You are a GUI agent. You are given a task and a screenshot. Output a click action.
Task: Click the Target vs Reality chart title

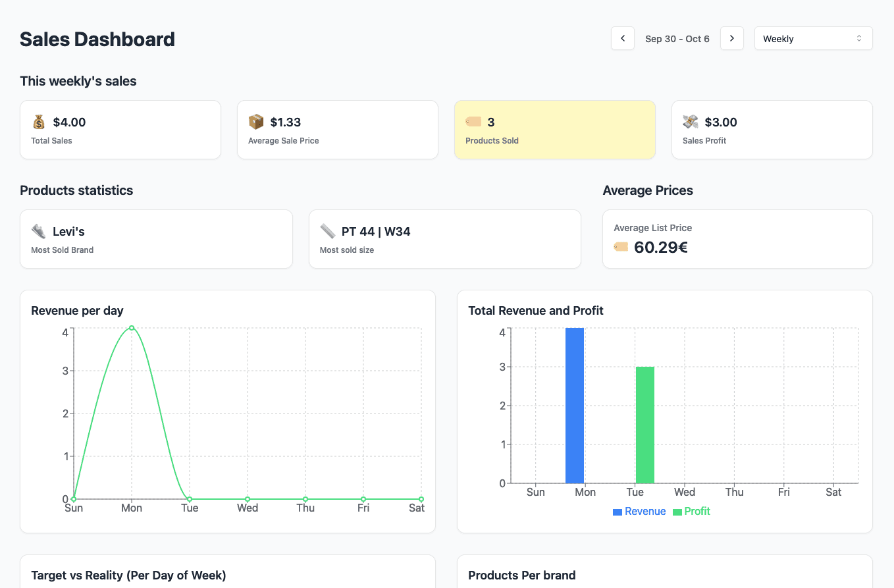point(128,575)
